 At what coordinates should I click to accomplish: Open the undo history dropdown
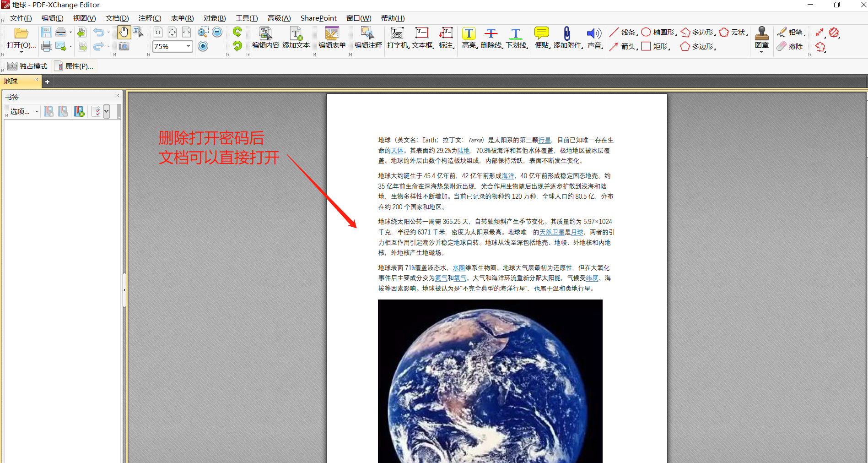coord(108,32)
